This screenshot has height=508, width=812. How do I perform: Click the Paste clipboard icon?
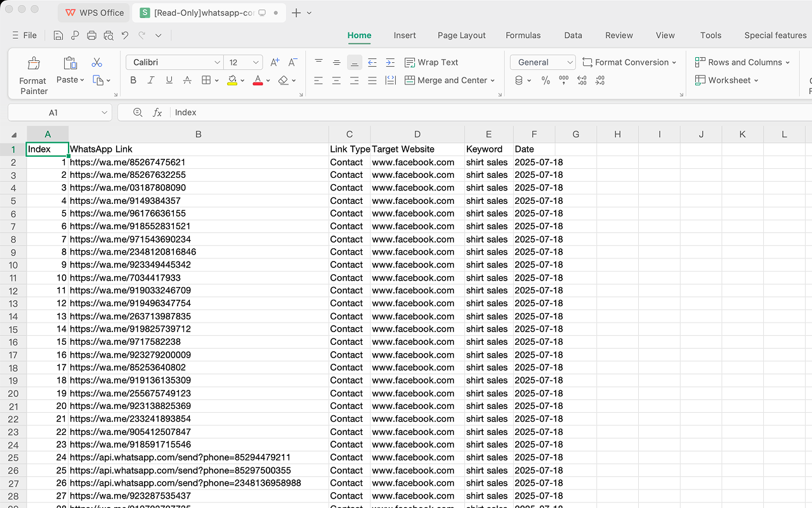point(70,63)
